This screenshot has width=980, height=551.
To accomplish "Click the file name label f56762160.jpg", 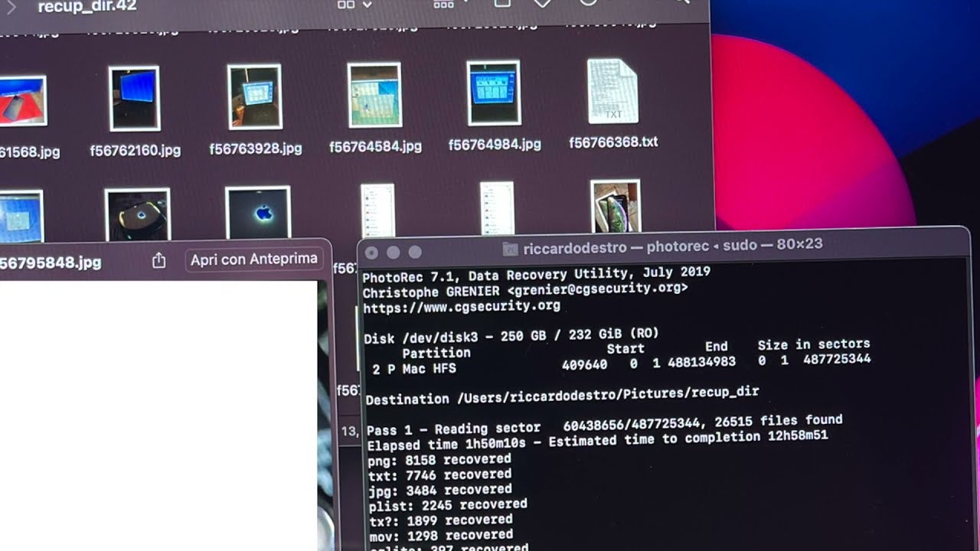I will (136, 150).
